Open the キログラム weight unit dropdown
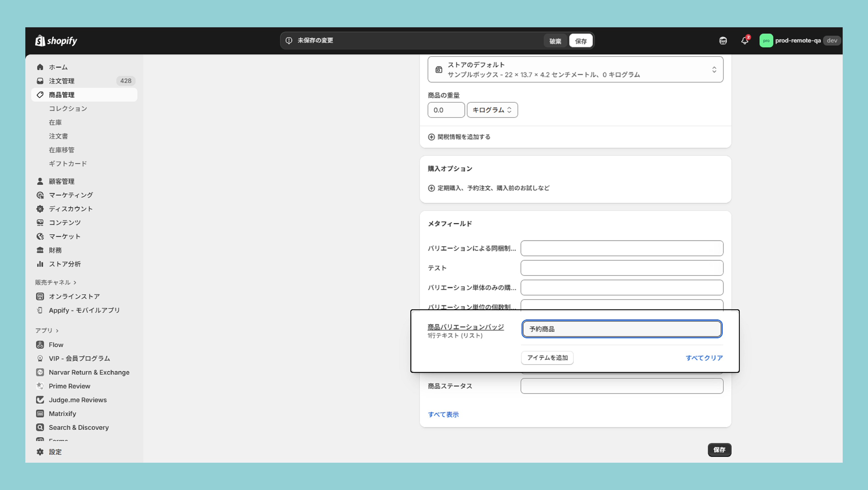The image size is (868, 490). [x=492, y=110]
